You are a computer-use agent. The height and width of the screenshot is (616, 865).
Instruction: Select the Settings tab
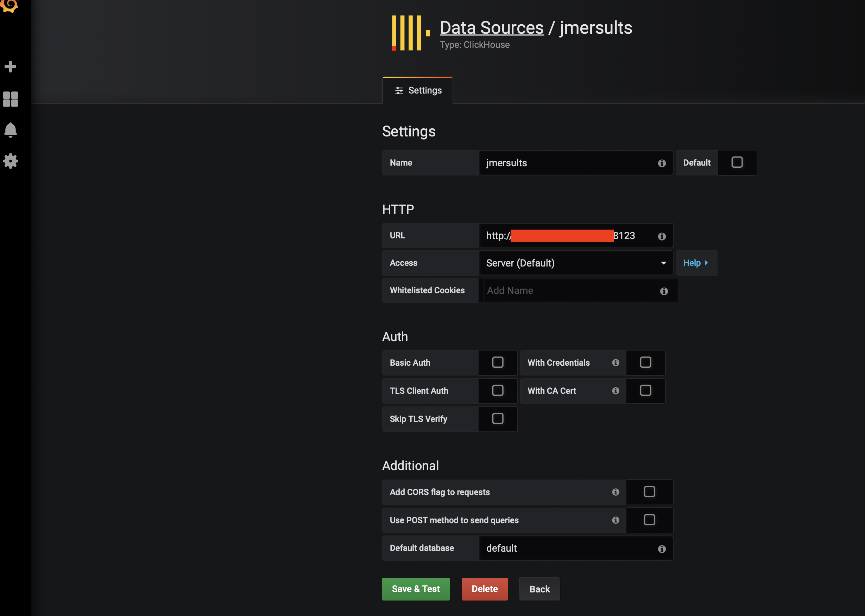(x=417, y=90)
